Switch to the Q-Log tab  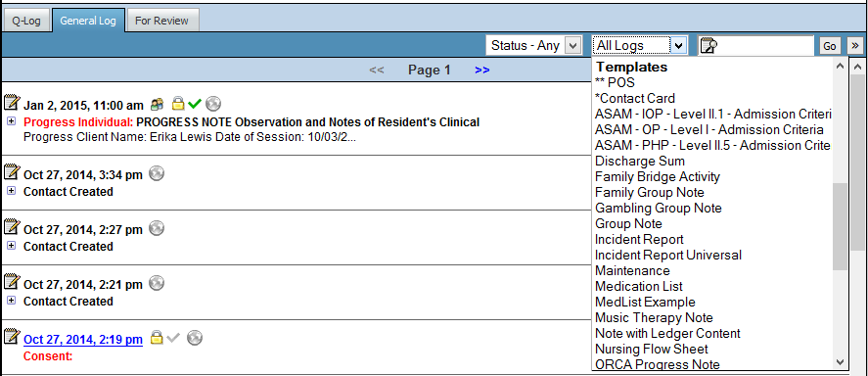(26, 21)
